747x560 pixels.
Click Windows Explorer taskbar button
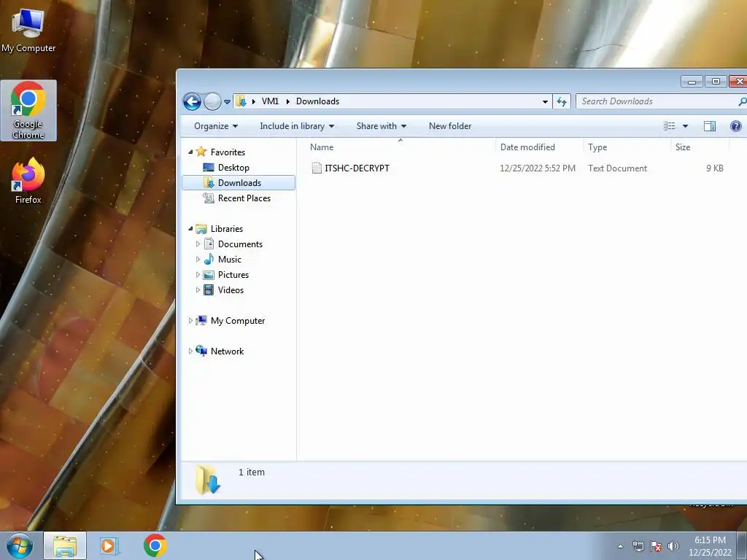[x=65, y=546]
